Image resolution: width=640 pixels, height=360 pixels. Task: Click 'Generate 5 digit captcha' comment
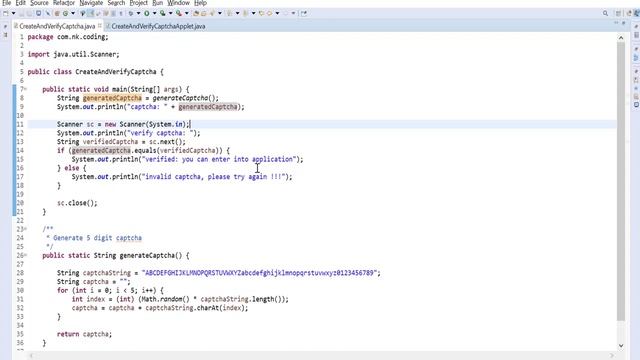pyautogui.click(x=97, y=238)
